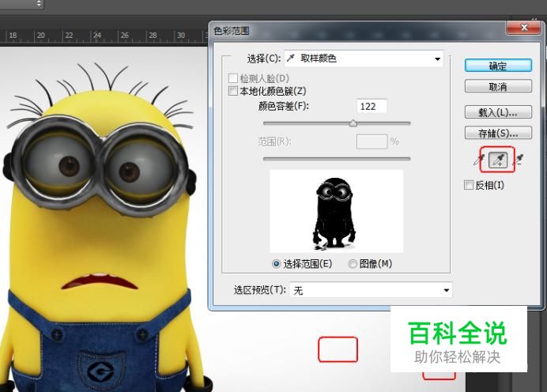Select the add-to-sample eyedropper tool
The height and width of the screenshot is (392, 547).
(498, 160)
